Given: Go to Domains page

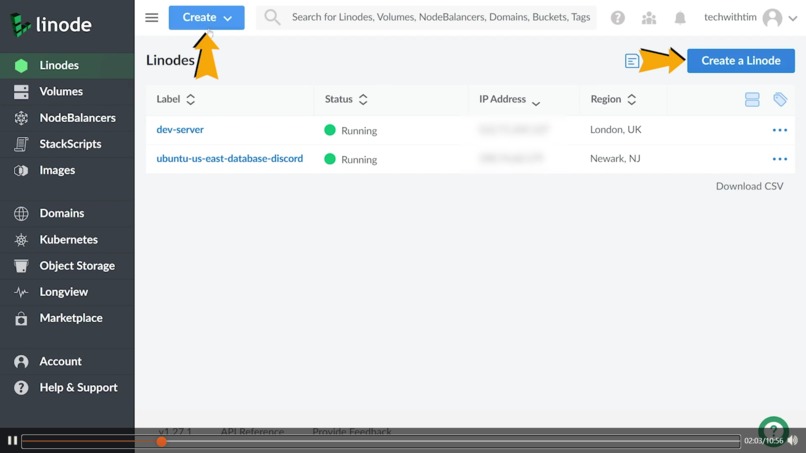Looking at the screenshot, I should pyautogui.click(x=67, y=213).
